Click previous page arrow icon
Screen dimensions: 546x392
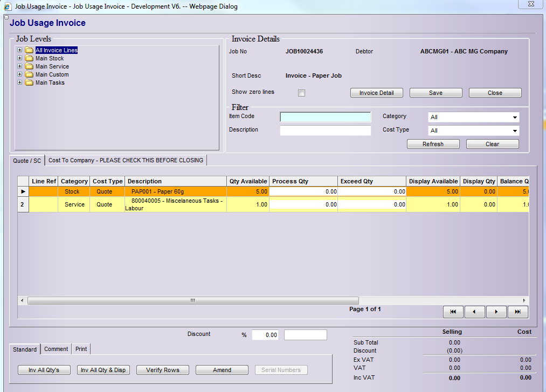tap(474, 312)
